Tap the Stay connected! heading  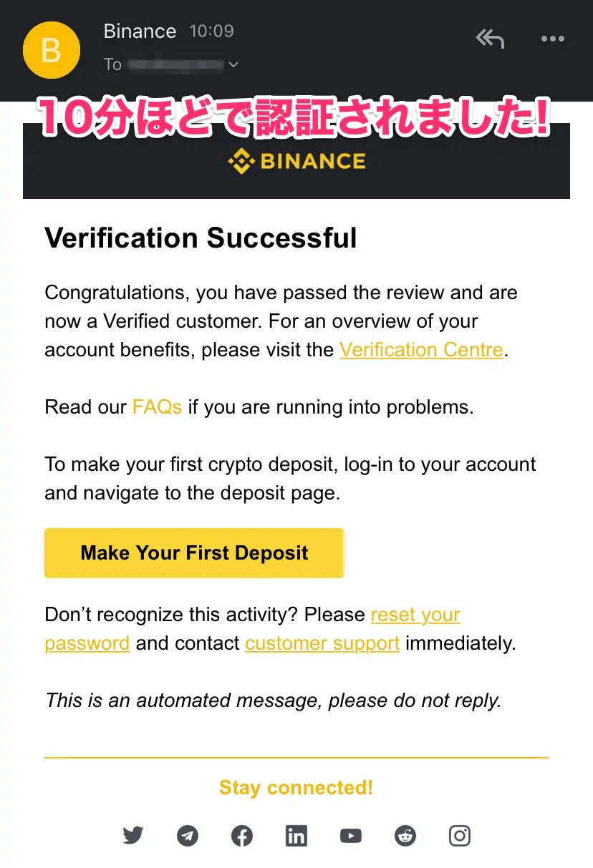pos(296,788)
